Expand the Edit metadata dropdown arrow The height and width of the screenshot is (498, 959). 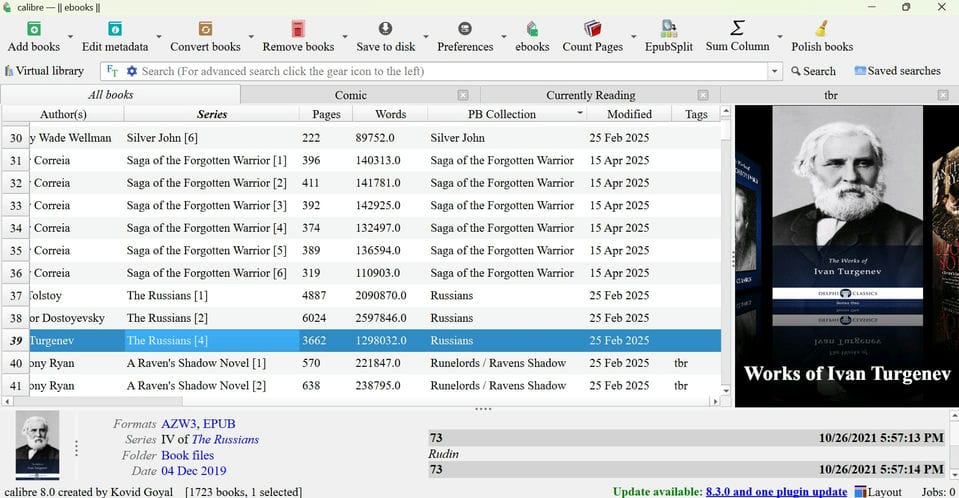pos(158,37)
